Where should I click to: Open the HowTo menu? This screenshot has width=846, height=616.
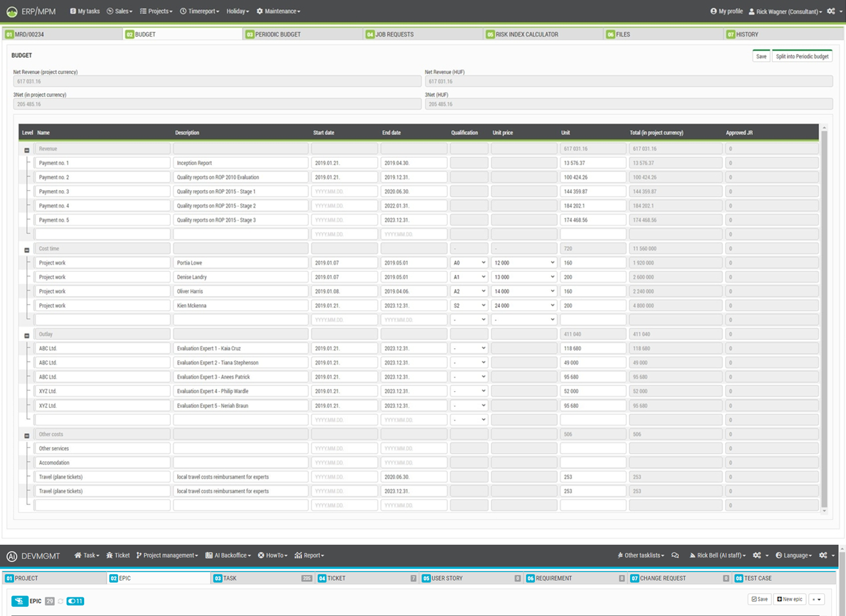click(x=273, y=556)
